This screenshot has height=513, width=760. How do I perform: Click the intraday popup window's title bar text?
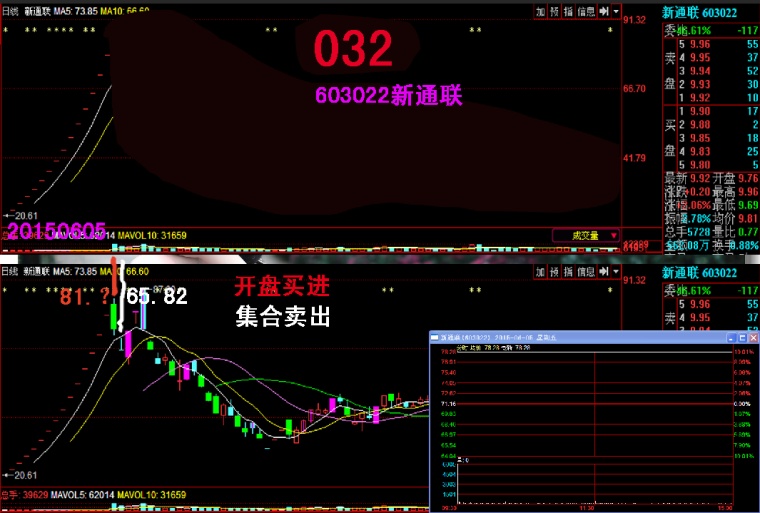pyautogui.click(x=498, y=337)
